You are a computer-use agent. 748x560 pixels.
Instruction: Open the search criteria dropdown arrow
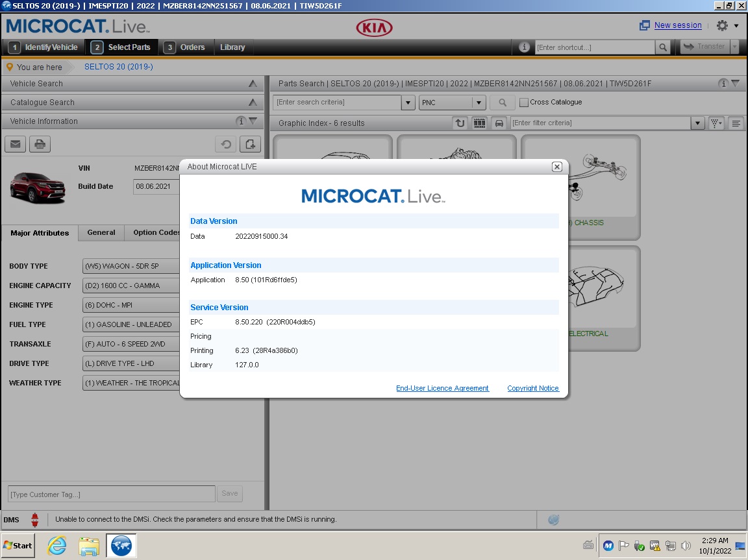[x=408, y=103]
